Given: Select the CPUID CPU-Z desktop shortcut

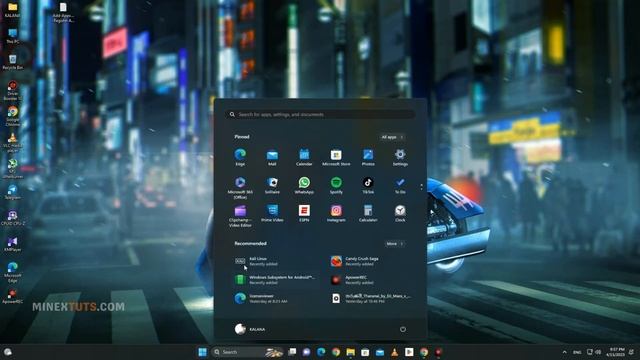Looking at the screenshot, I should click(13, 218).
